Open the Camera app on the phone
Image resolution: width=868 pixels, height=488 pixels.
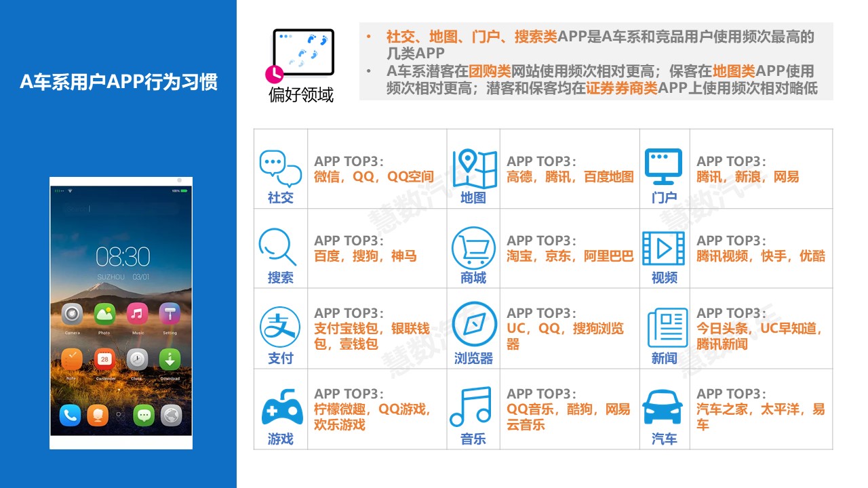pyautogui.click(x=72, y=314)
